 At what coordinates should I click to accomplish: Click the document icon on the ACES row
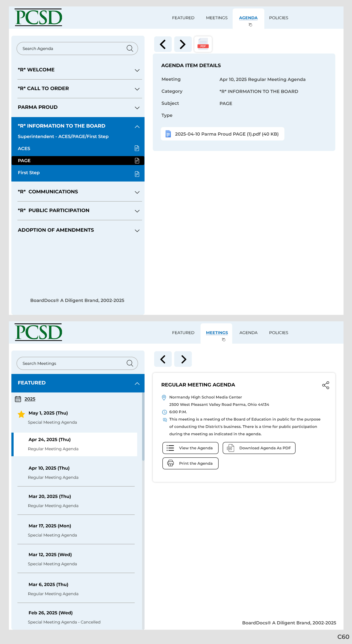(137, 148)
